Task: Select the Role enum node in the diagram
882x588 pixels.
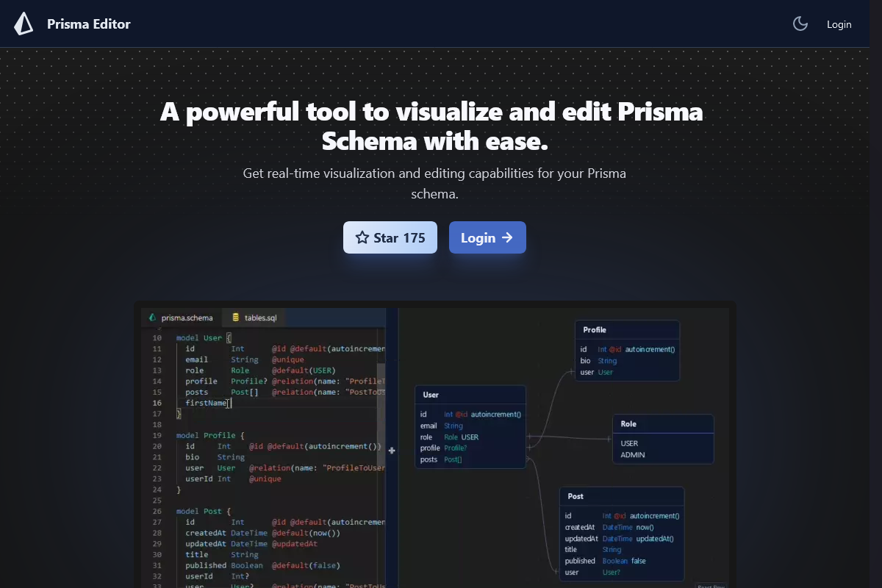Action: click(x=663, y=423)
